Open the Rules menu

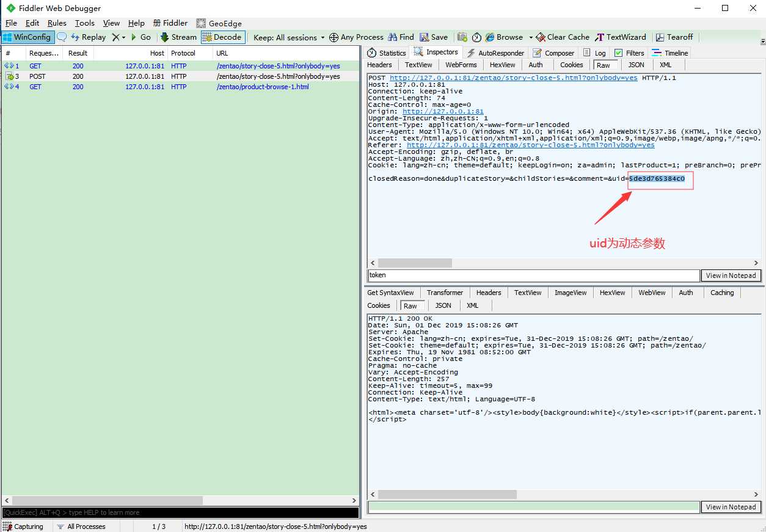click(57, 23)
